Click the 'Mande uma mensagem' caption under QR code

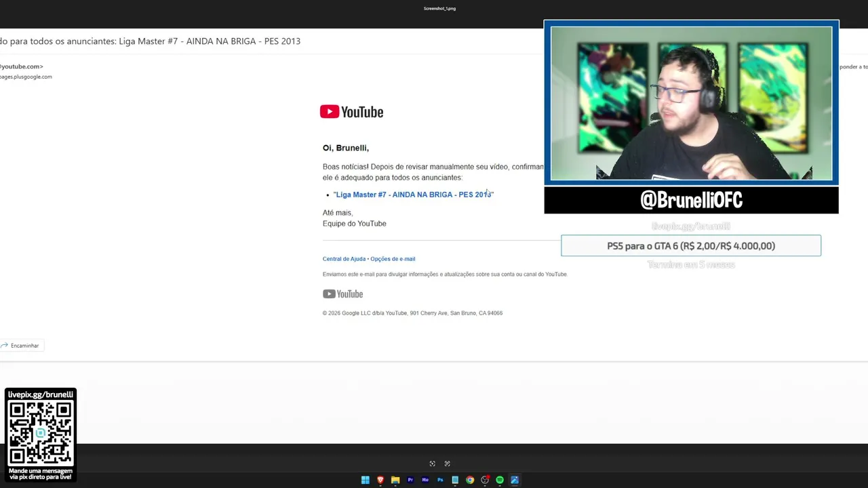pyautogui.click(x=41, y=474)
